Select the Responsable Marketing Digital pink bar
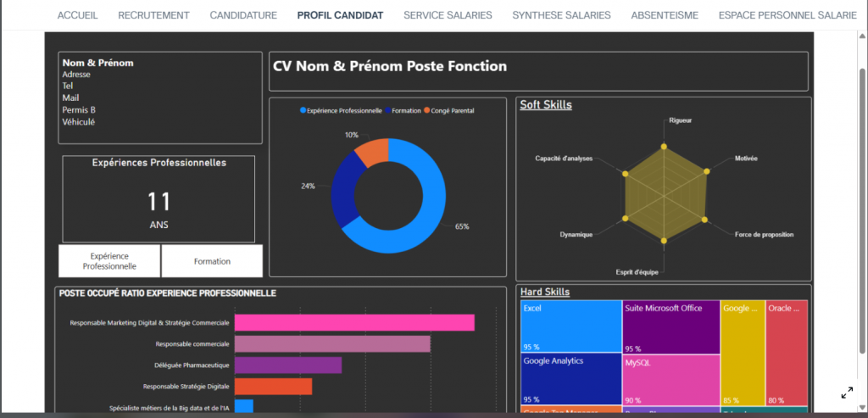This screenshot has height=418, width=868. pos(353,322)
